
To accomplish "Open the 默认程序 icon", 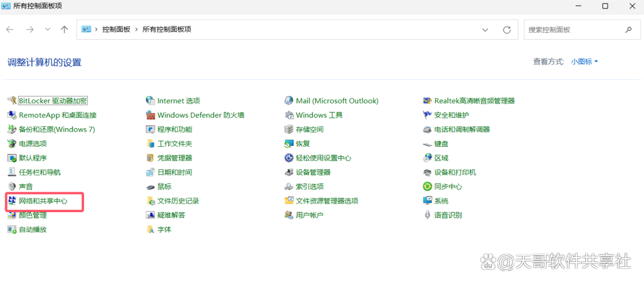I will [x=12, y=158].
